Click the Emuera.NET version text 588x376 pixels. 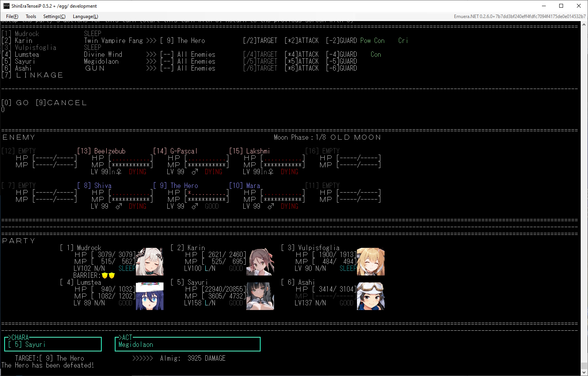click(520, 16)
